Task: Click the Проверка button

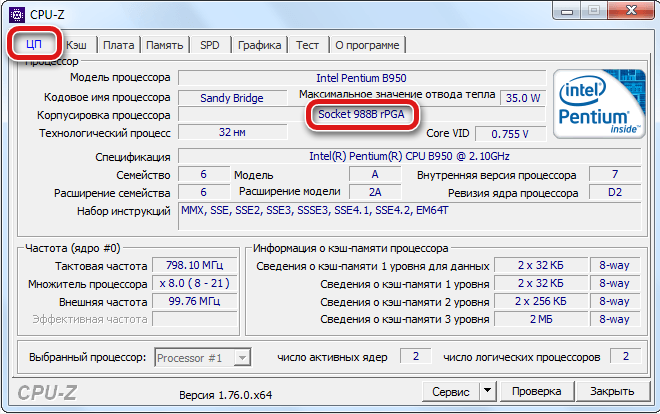Action: [537, 391]
